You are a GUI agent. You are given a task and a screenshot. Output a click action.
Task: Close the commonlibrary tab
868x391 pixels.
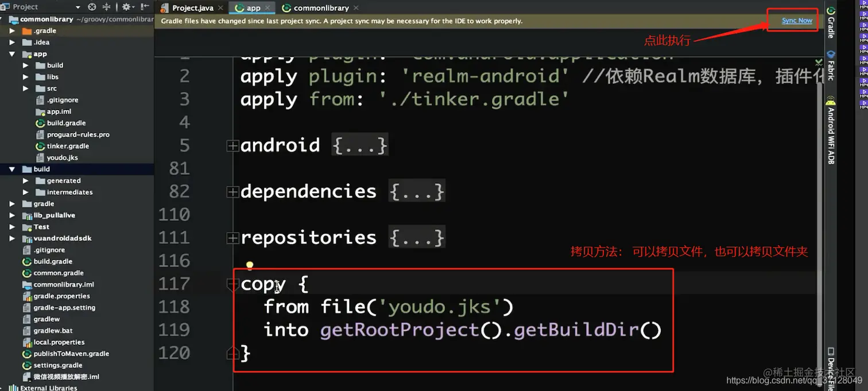[356, 8]
